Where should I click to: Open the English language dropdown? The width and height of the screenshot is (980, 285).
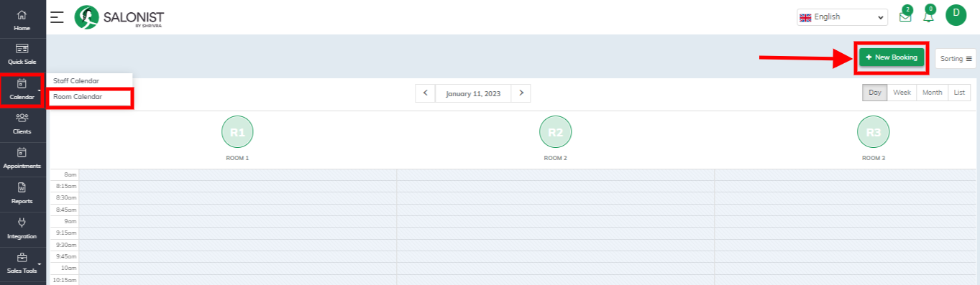(x=842, y=17)
